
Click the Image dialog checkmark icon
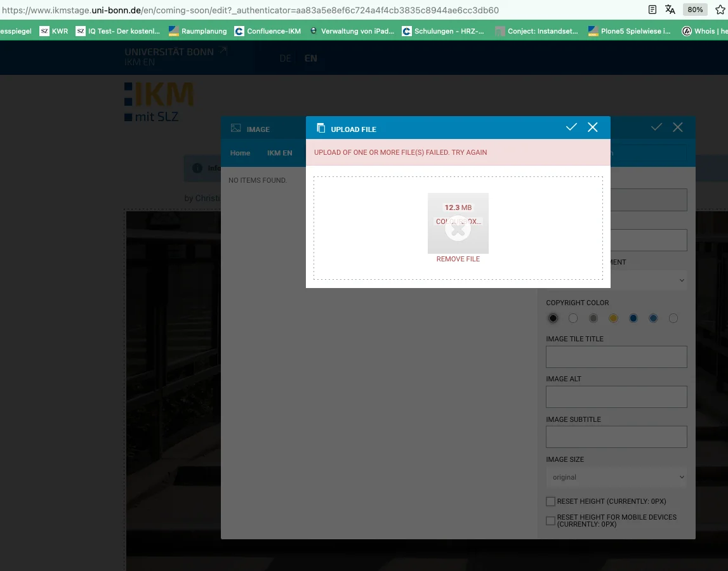[656, 128]
